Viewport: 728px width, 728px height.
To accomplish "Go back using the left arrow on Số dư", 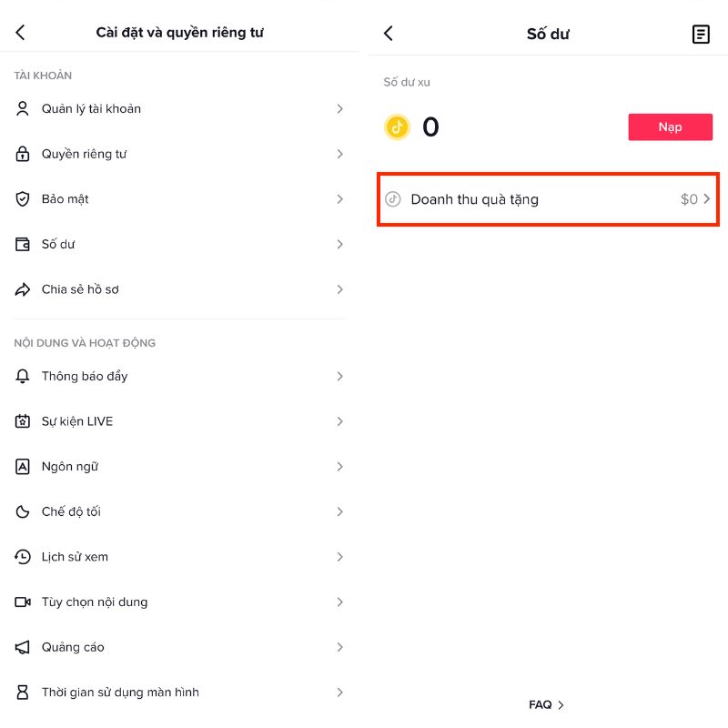I will point(389,33).
